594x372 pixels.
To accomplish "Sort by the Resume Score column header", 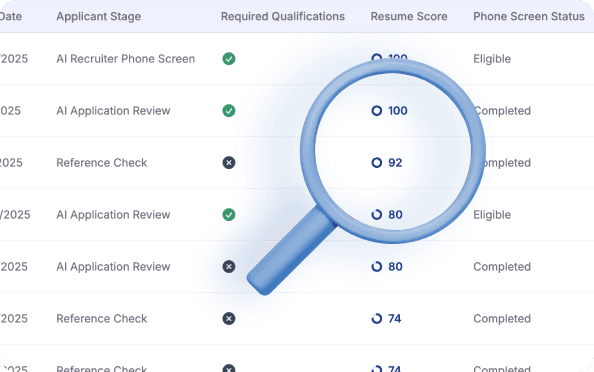I will (409, 16).
